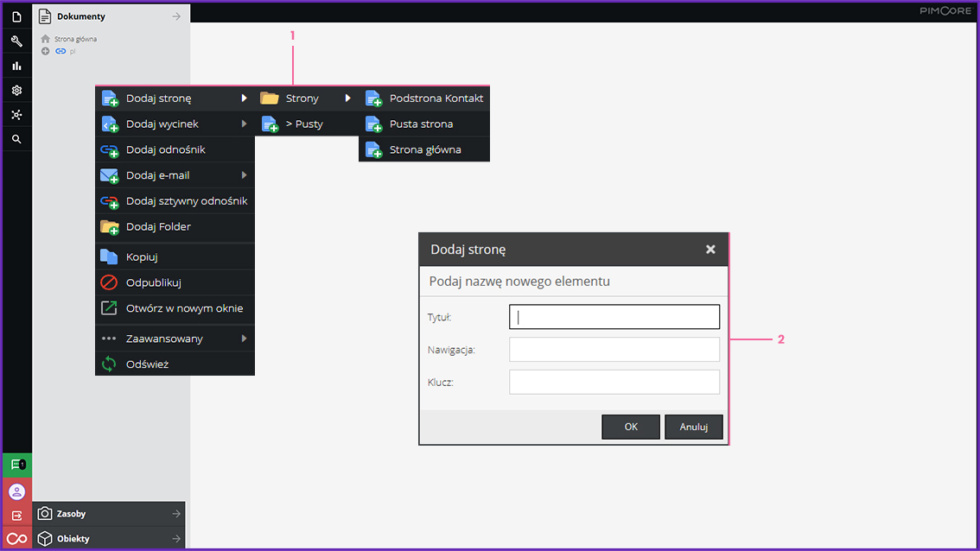980x551 pixels.
Task: Click the purple user profile icon
Action: 17,491
